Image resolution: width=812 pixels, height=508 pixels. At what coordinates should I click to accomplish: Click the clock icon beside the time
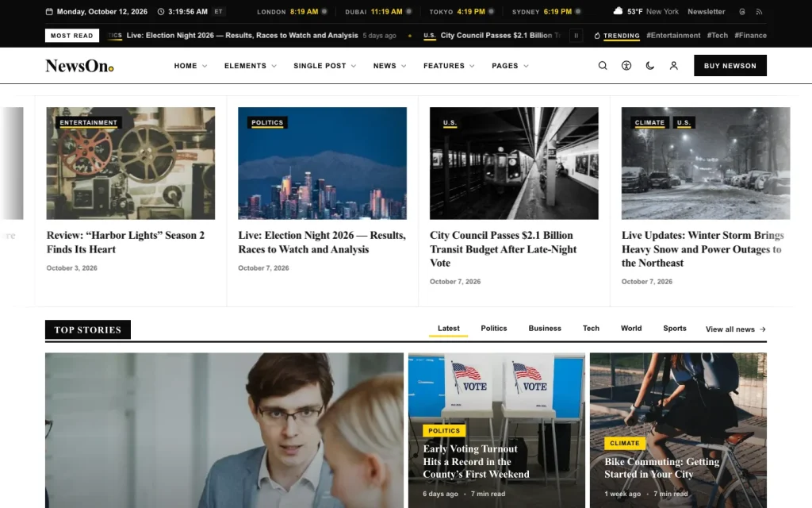[x=160, y=11]
